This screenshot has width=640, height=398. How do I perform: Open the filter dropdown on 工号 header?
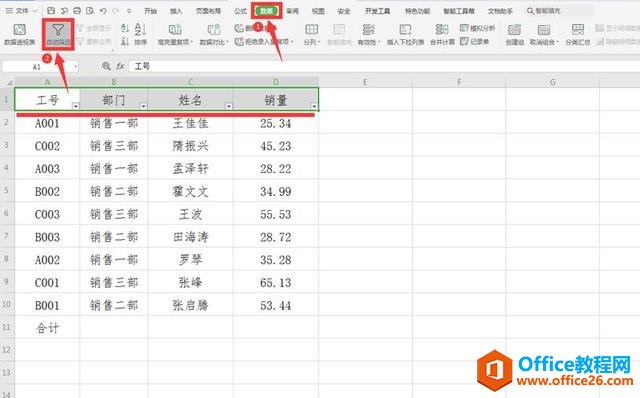[76, 106]
